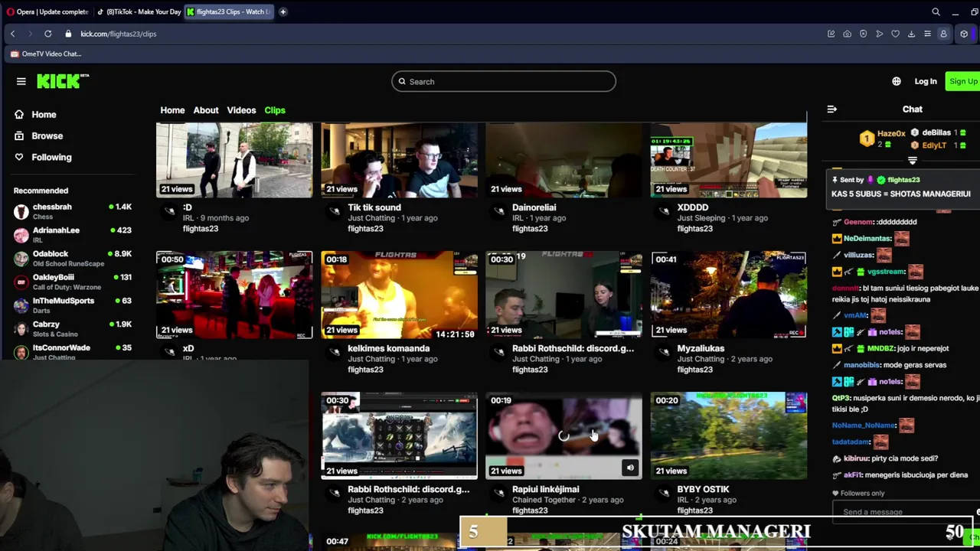The image size is (980, 551).
Task: Switch to the channel Home tab
Action: 172,110
